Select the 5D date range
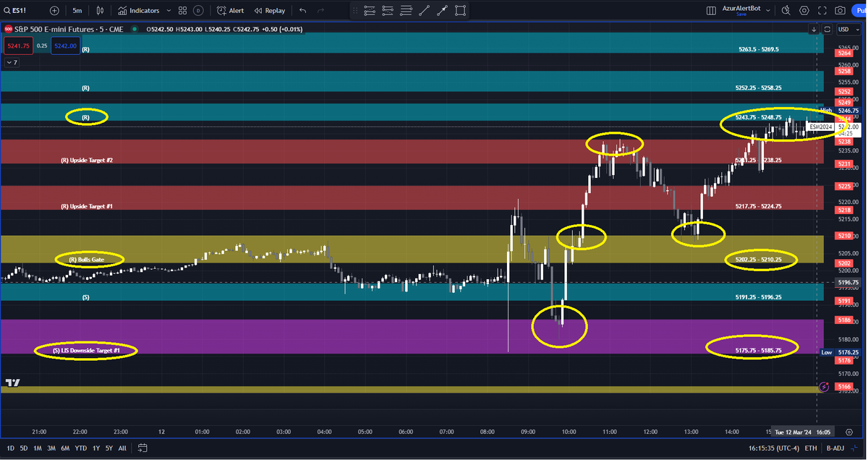 (23, 448)
